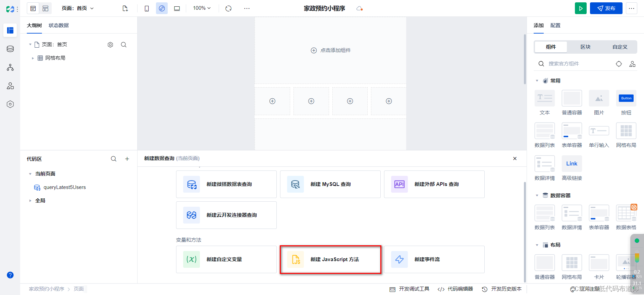This screenshot has height=295, width=644.
Task: Click 新建自定义变量 card
Action: pos(226,259)
